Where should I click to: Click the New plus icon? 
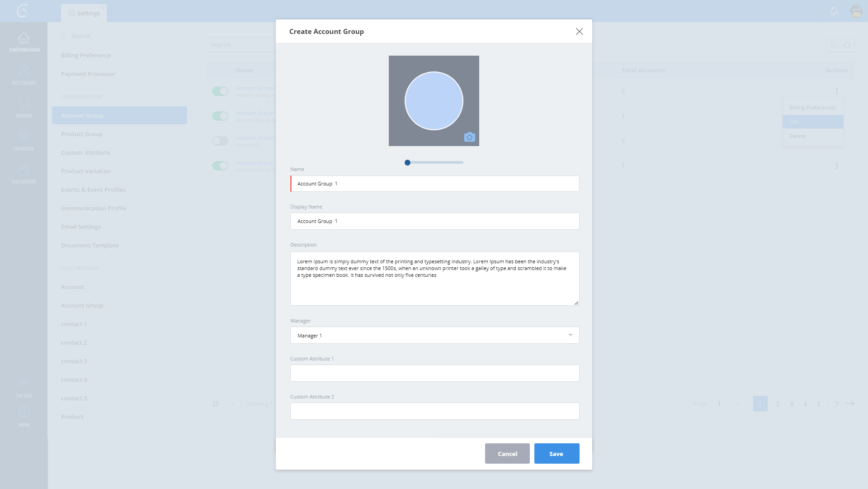24,413
